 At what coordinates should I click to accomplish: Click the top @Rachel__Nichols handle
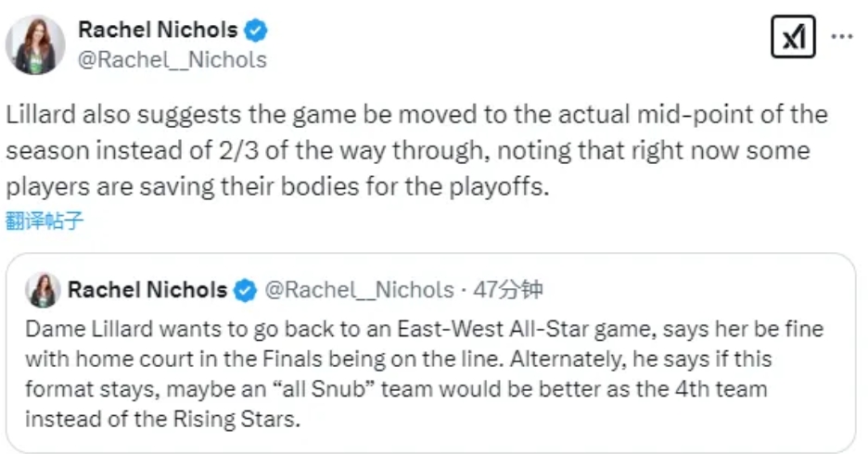[172, 60]
